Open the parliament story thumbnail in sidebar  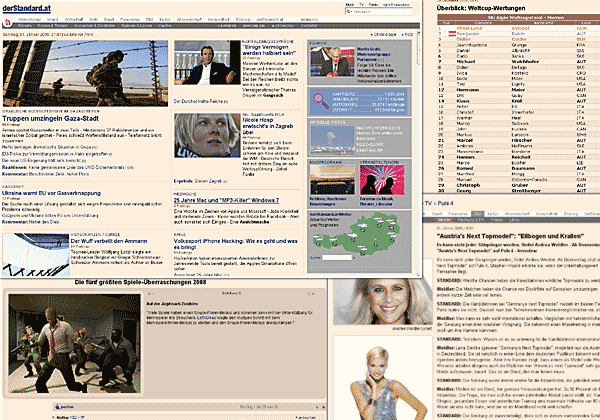coord(332,62)
